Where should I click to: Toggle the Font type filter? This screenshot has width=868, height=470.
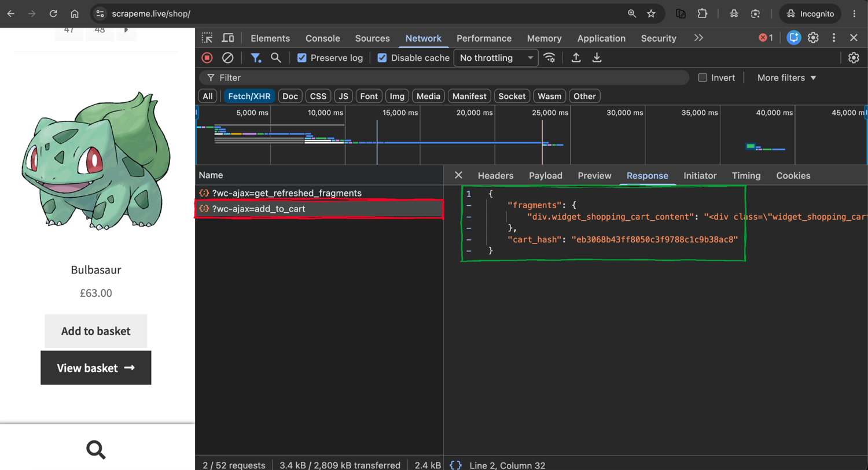tap(369, 96)
